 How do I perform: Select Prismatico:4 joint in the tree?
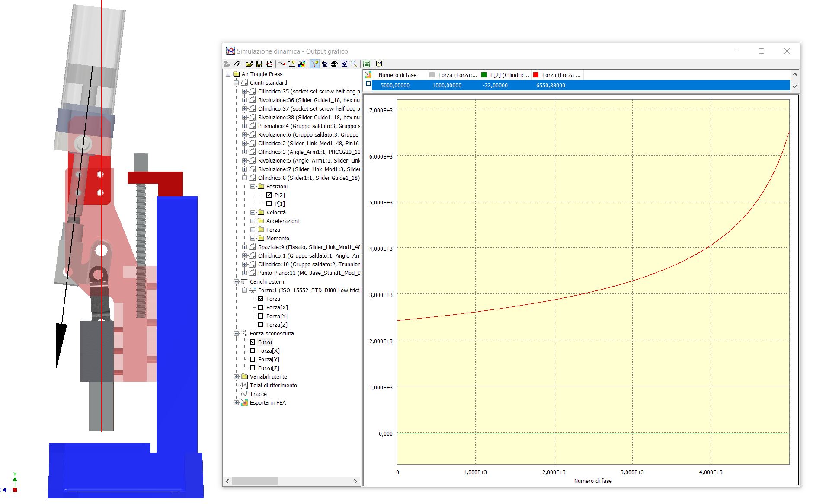point(309,126)
